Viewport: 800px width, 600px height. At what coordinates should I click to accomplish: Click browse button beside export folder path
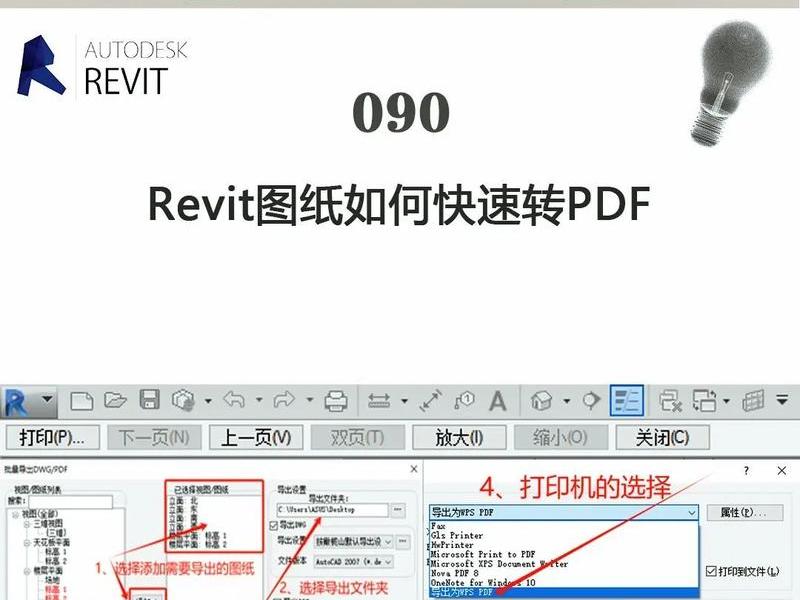pos(398,509)
